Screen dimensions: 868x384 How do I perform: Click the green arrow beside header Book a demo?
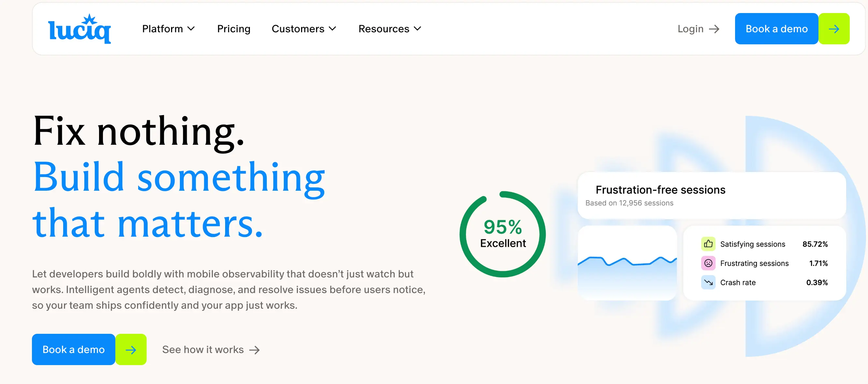click(x=834, y=29)
